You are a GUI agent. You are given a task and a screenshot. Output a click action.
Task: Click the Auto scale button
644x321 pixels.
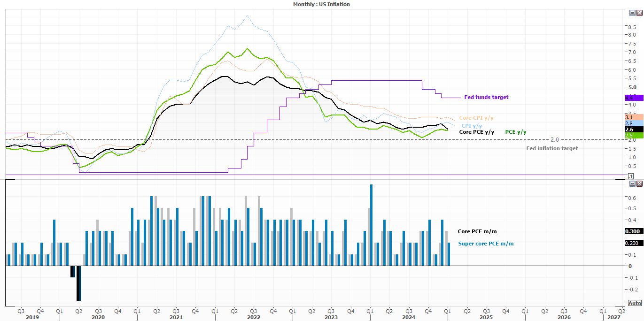(x=634, y=303)
